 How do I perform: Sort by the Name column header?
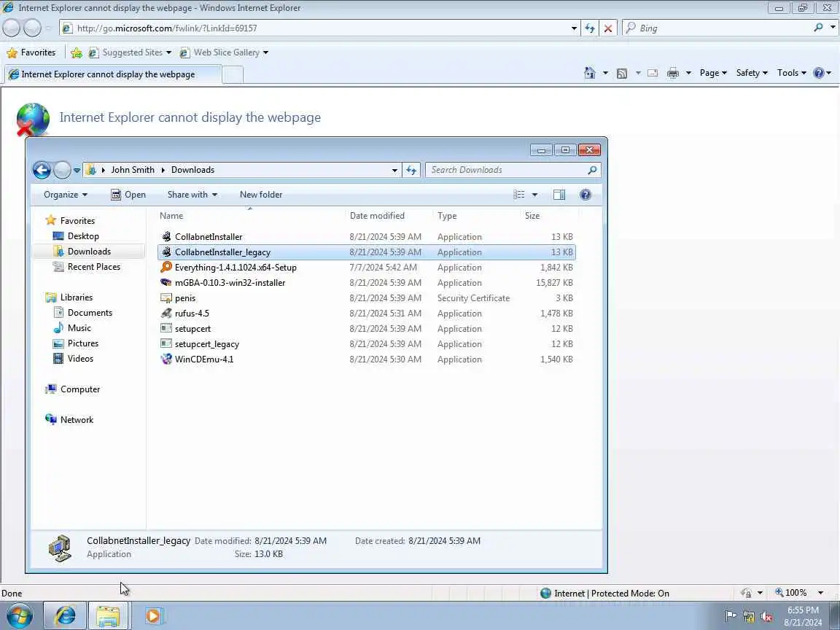pos(251,216)
